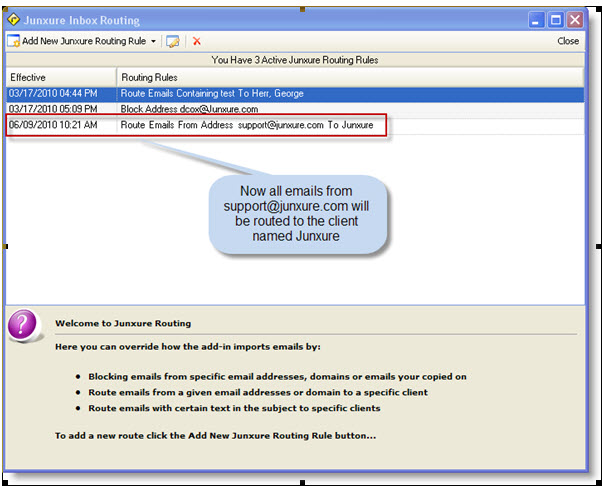Click the Add New Junxure Routing Rule label
The image size is (602, 486).
[84, 41]
